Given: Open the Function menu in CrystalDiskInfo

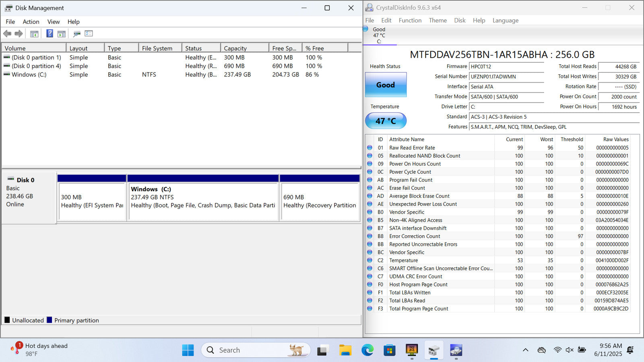Looking at the screenshot, I should click(410, 21).
